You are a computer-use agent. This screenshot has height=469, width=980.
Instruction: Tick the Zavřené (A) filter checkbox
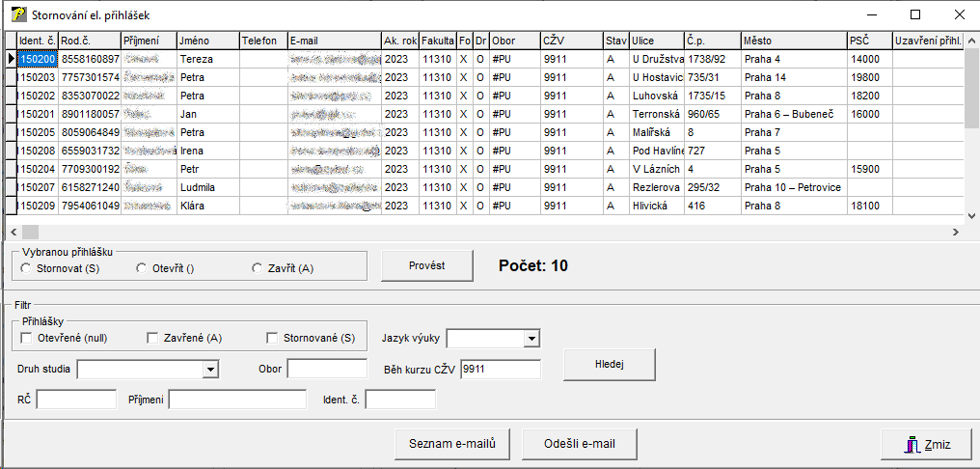coord(152,338)
